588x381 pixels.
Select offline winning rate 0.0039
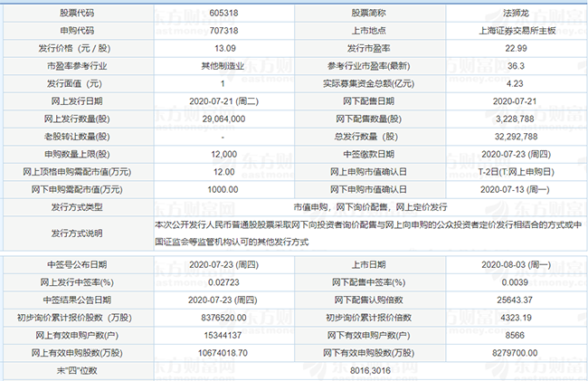[515, 282]
